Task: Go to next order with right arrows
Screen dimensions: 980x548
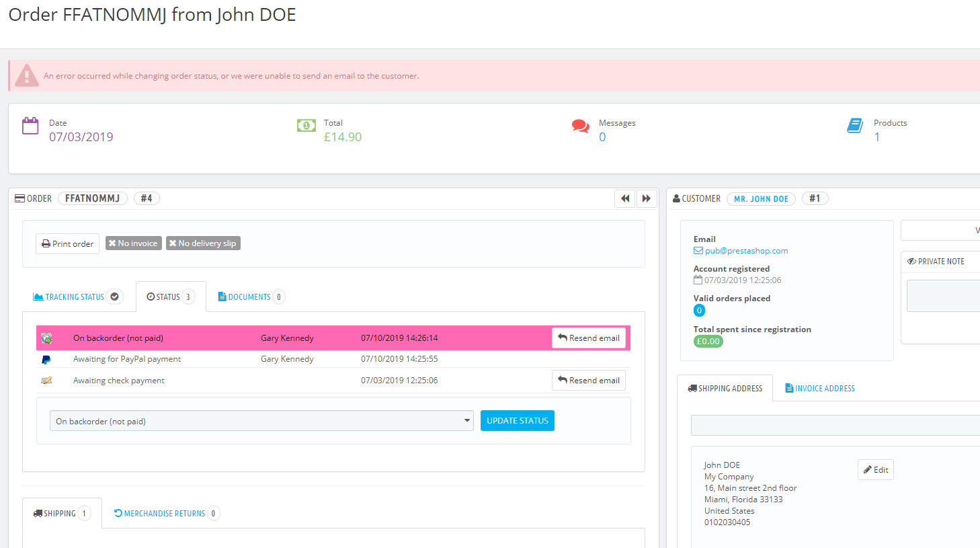Action: click(647, 198)
